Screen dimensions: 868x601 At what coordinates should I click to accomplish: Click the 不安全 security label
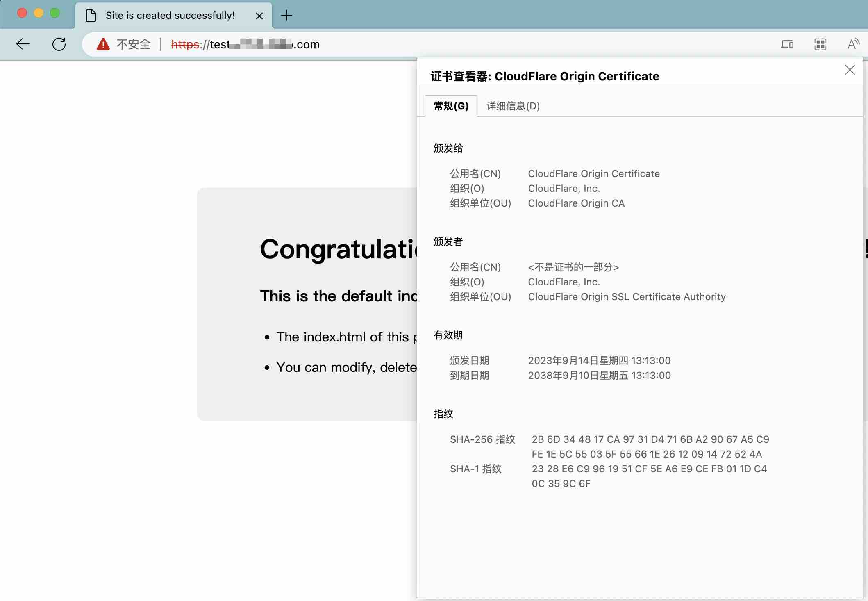(134, 44)
